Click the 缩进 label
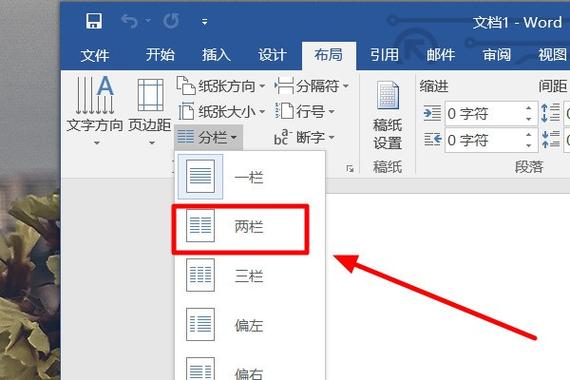The height and width of the screenshot is (380, 570). pos(434,87)
